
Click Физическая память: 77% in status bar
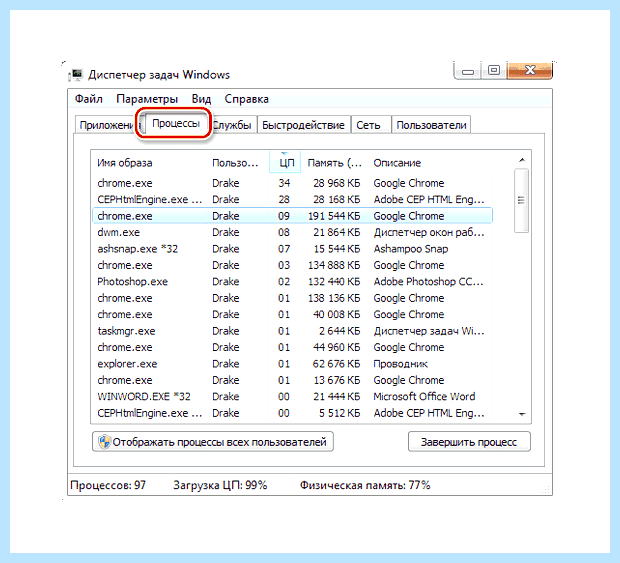tap(365, 485)
